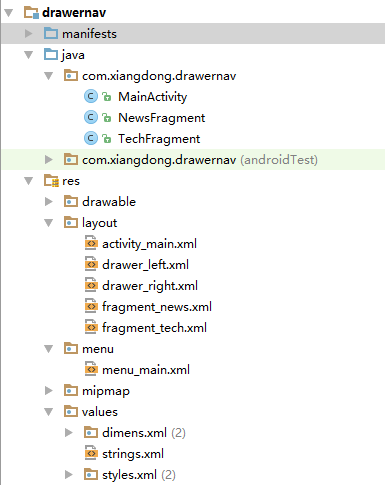Select the res folder label

71,181
